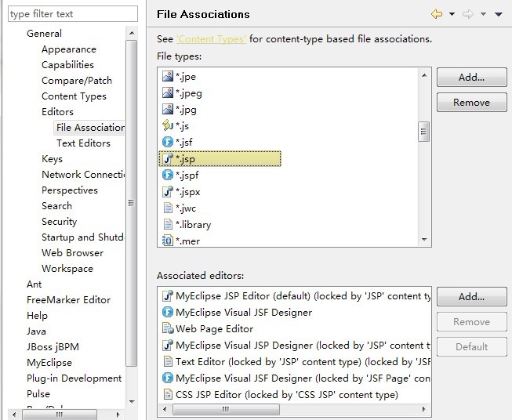Click the Web Page Editor icon

tap(168, 328)
